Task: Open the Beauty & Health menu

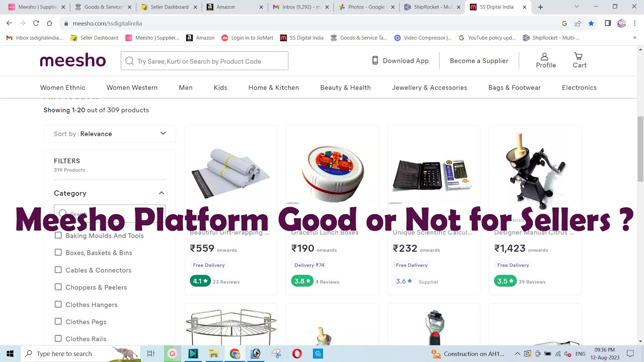Action: click(346, 87)
